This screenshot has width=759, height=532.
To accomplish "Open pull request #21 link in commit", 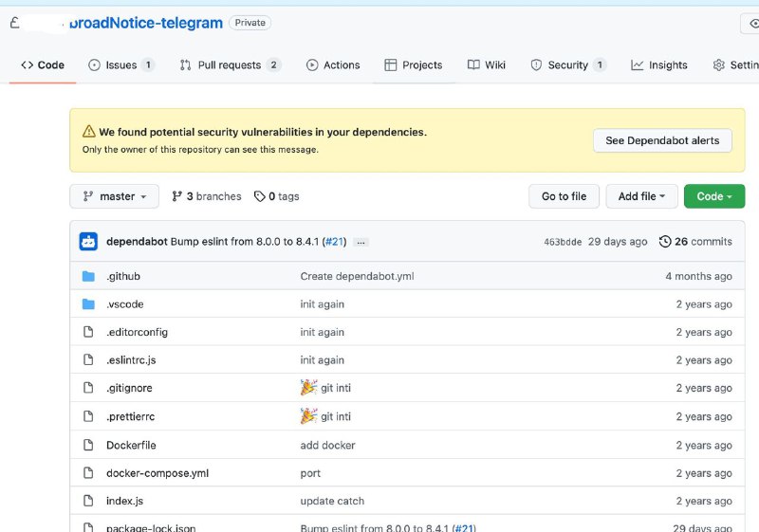I will 337,242.
